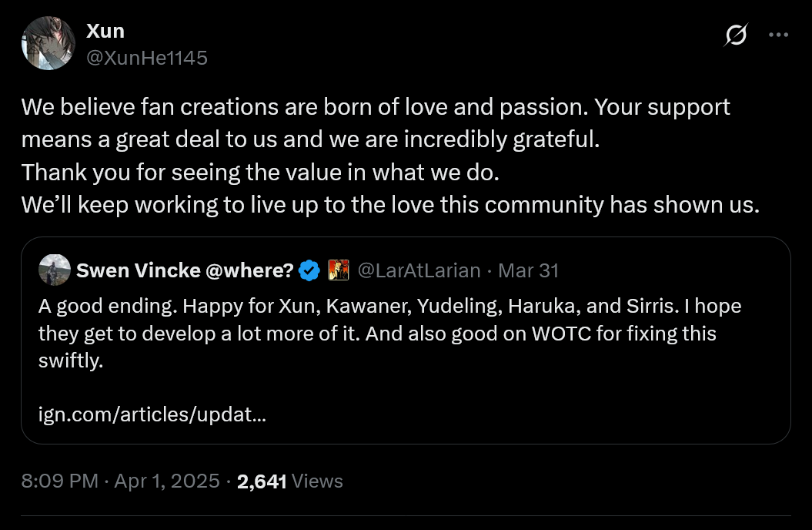The width and height of the screenshot is (812, 530).
Task: Click the Larian affiliation badge icon
Action: 339,270
